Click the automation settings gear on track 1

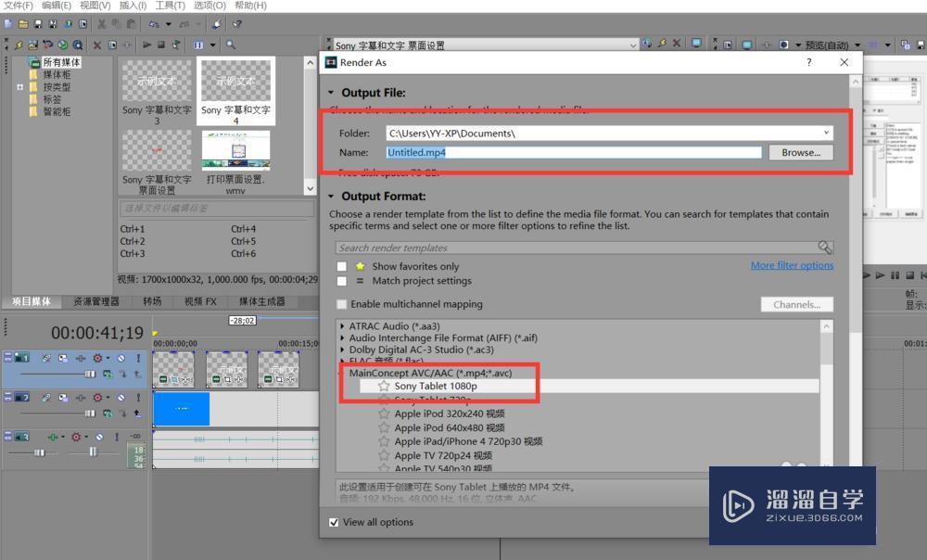[97, 359]
